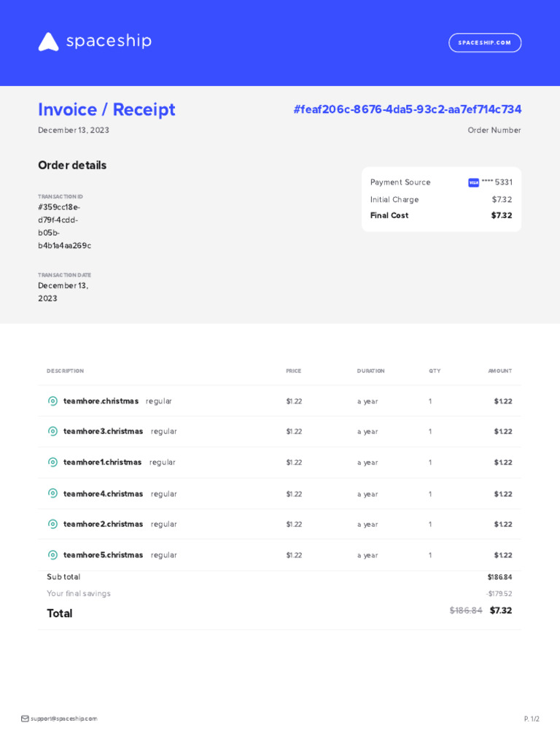Select the teamhore5.christmas domain name
Viewport: 560px width, 747px height.
[x=103, y=555]
